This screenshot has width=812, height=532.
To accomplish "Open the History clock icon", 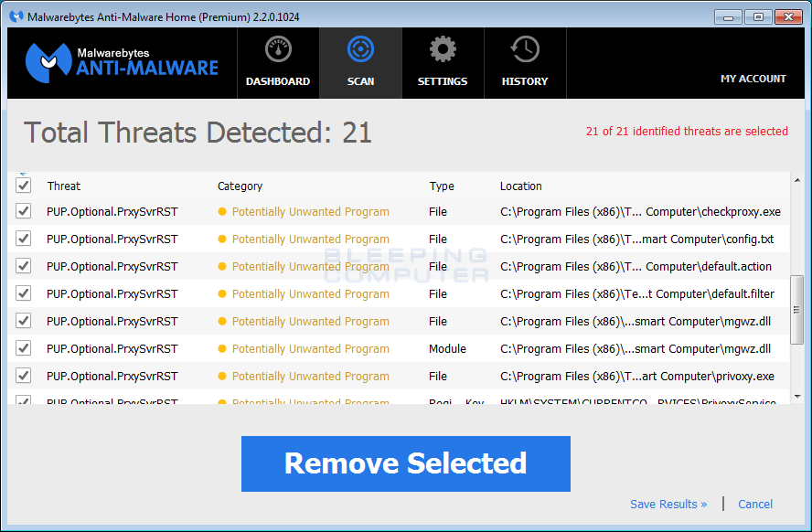I will click(x=525, y=49).
